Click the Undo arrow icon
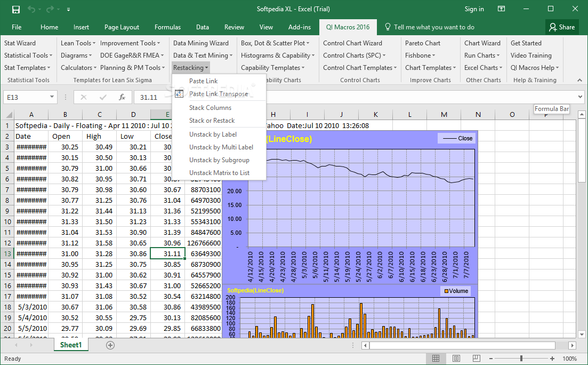 point(31,10)
